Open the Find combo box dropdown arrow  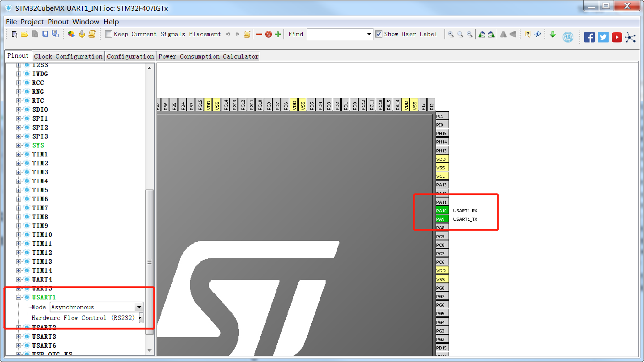369,34
